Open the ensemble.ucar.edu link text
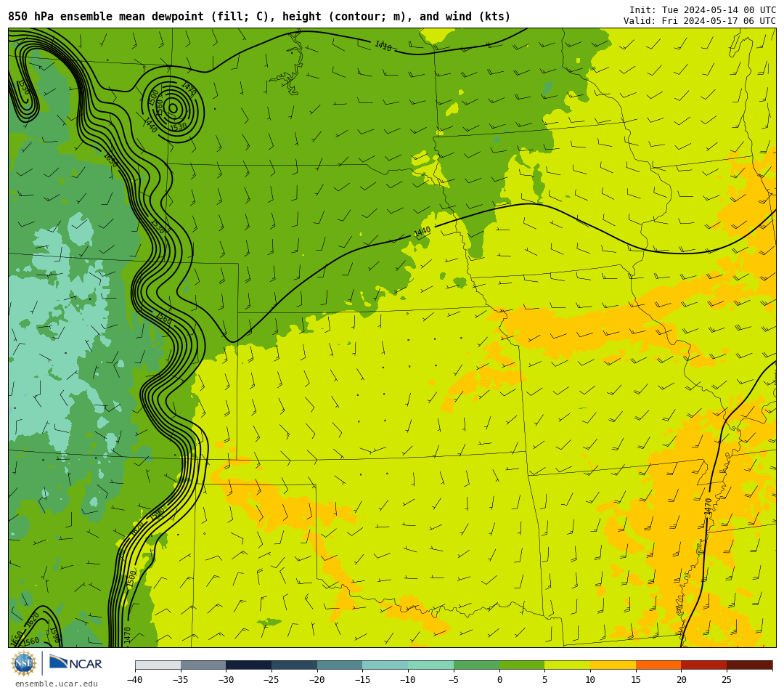This screenshot has width=784, height=693. click(x=56, y=684)
